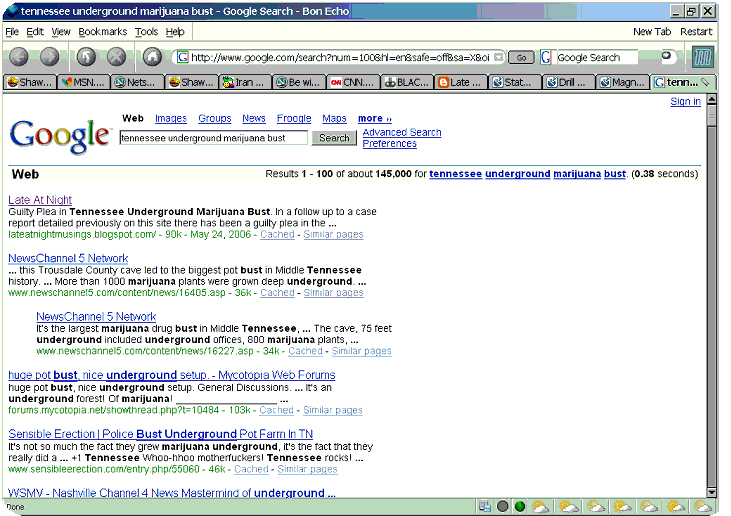Viewport: 731px width, 516px height.
Task: Open the WSMV Nashville Channel 4 result
Action: [x=172, y=493]
